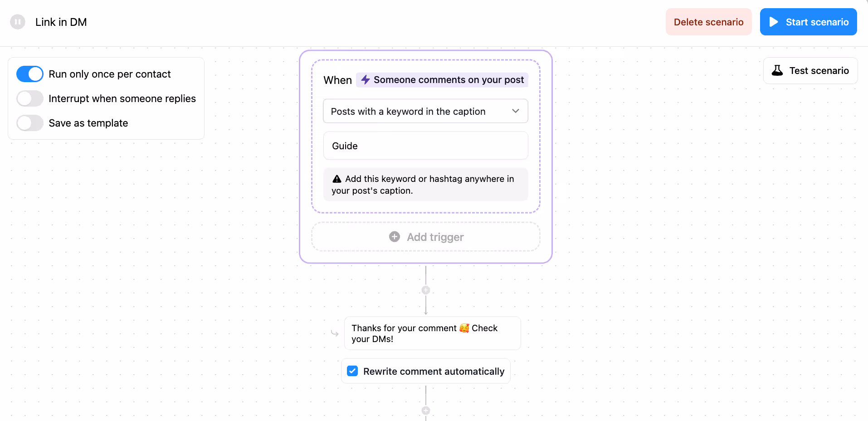Expand the chevron on the caption condition selector
Screen dimensions: 868x421
[x=515, y=111]
